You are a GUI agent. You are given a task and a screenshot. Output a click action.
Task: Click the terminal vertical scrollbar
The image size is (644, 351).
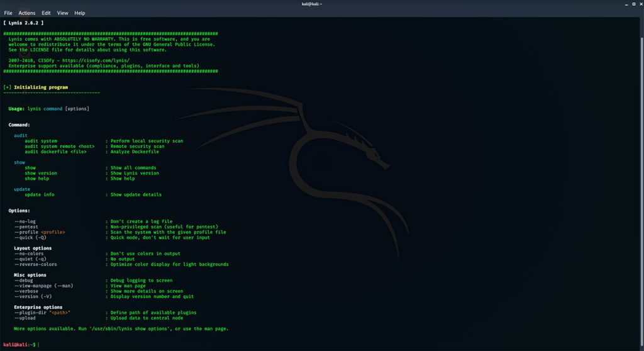pos(642,191)
